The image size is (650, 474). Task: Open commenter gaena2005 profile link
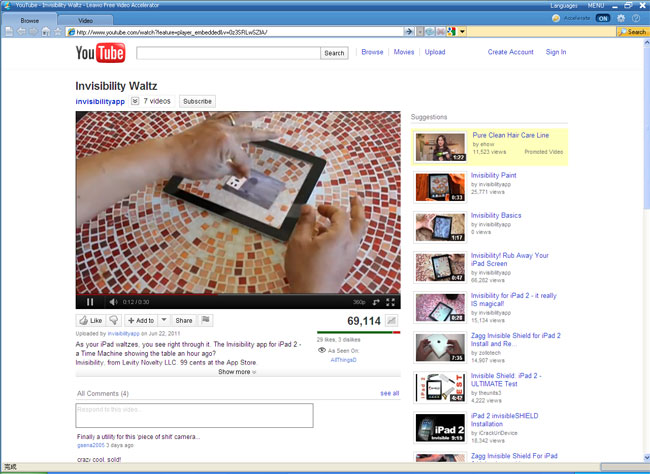click(x=91, y=445)
